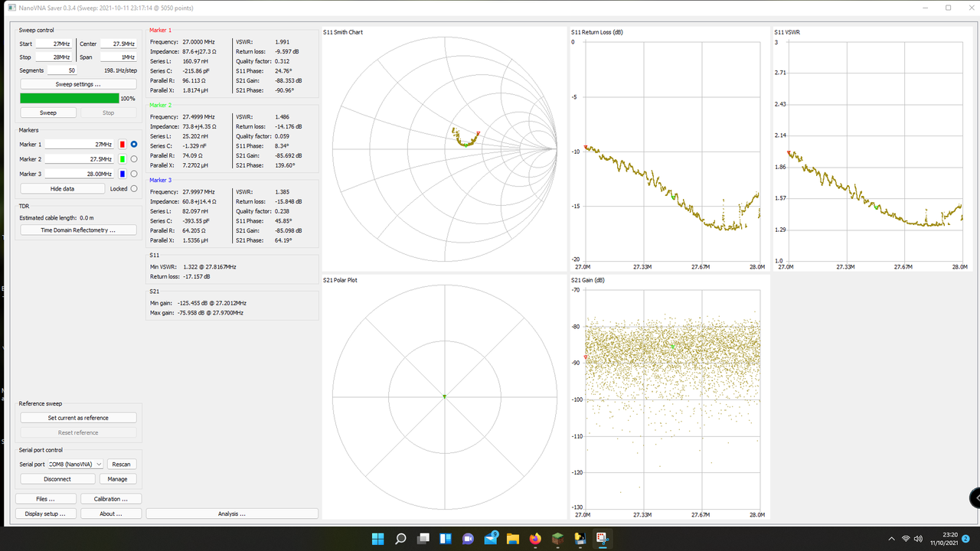Open the volume tray icon
Screen dimensions: 980x551
[x=919, y=539]
